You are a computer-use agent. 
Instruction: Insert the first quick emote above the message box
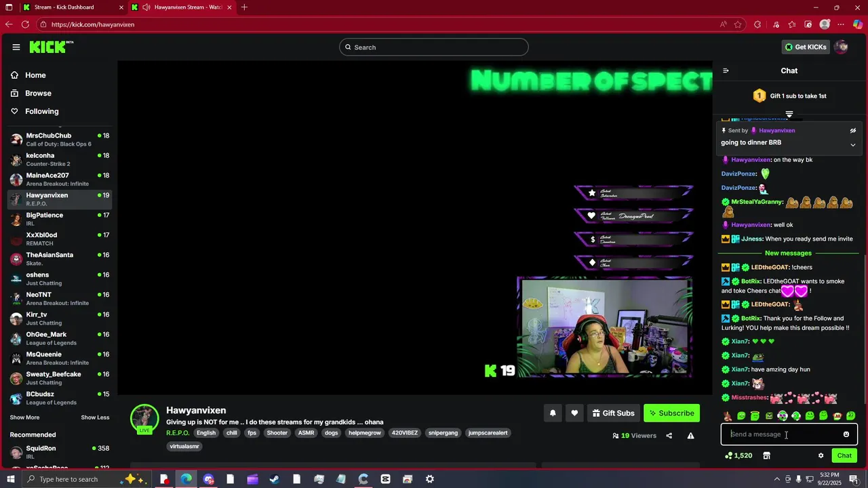pos(728,416)
